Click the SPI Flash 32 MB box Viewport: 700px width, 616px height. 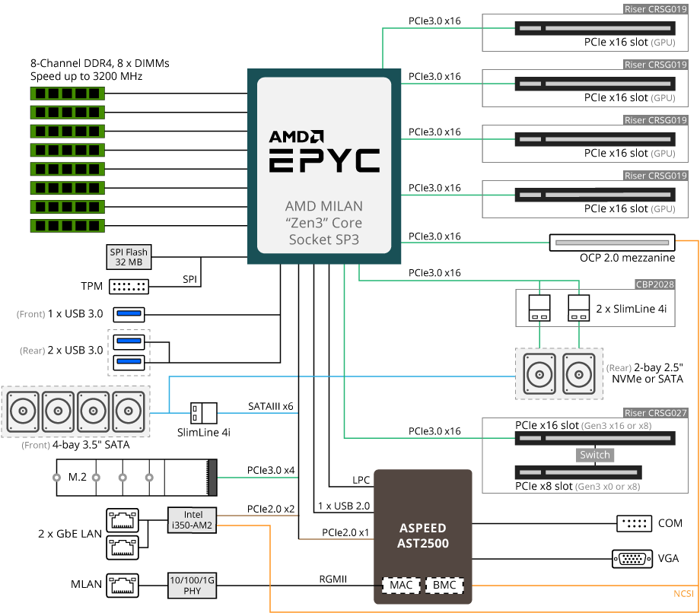point(129,258)
